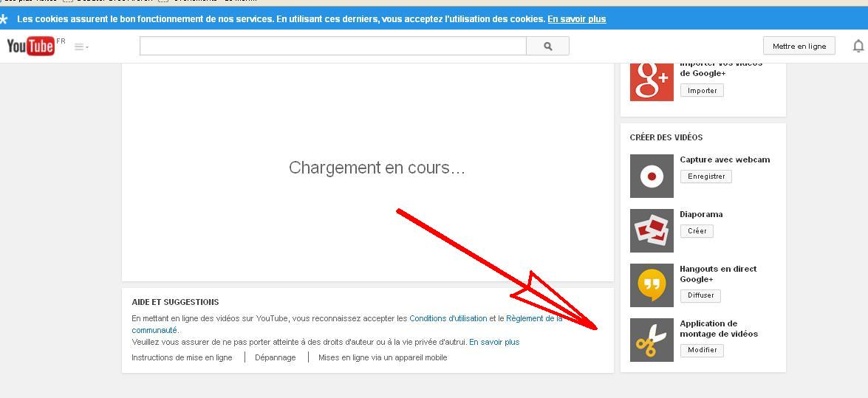Click the Hangouts quote icon

[652, 285]
